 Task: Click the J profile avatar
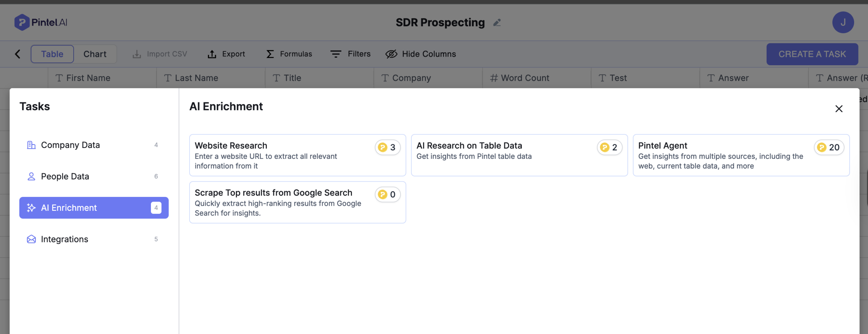pyautogui.click(x=844, y=22)
